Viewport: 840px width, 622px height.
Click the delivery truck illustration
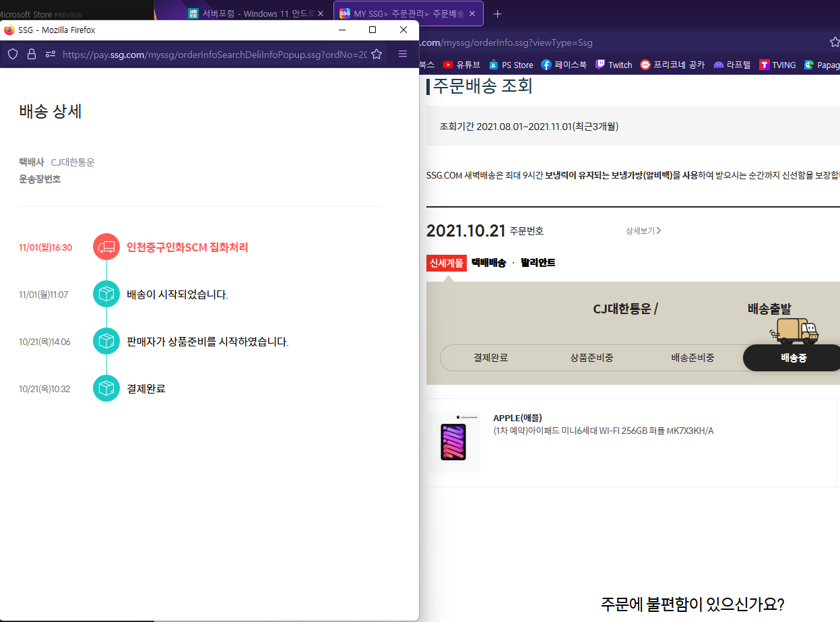click(795, 332)
